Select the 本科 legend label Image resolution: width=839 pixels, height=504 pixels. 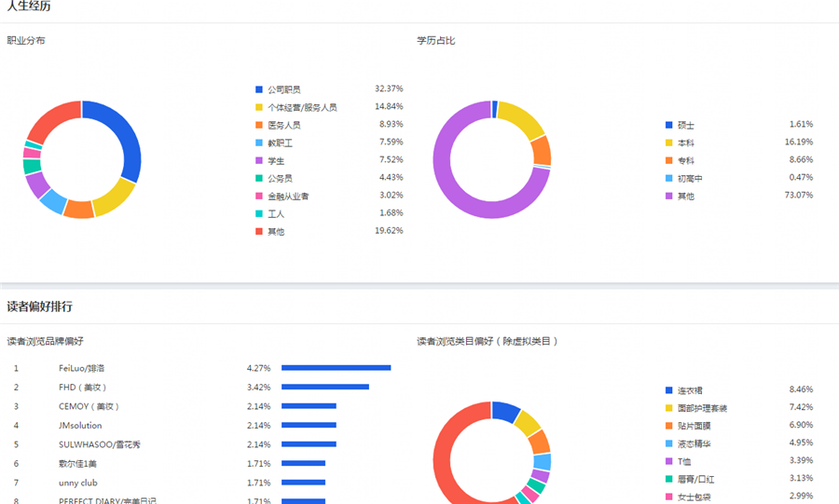click(686, 143)
